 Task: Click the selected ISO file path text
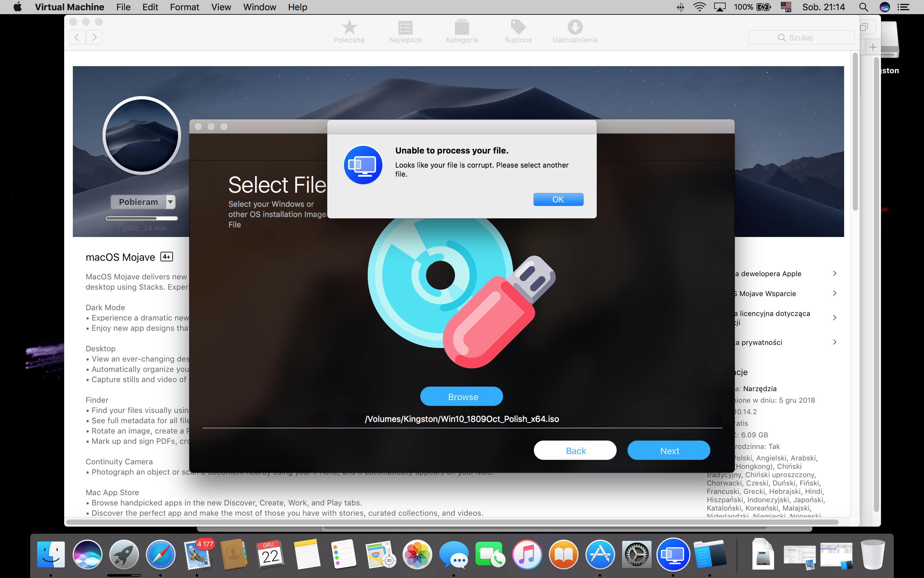coord(462,419)
